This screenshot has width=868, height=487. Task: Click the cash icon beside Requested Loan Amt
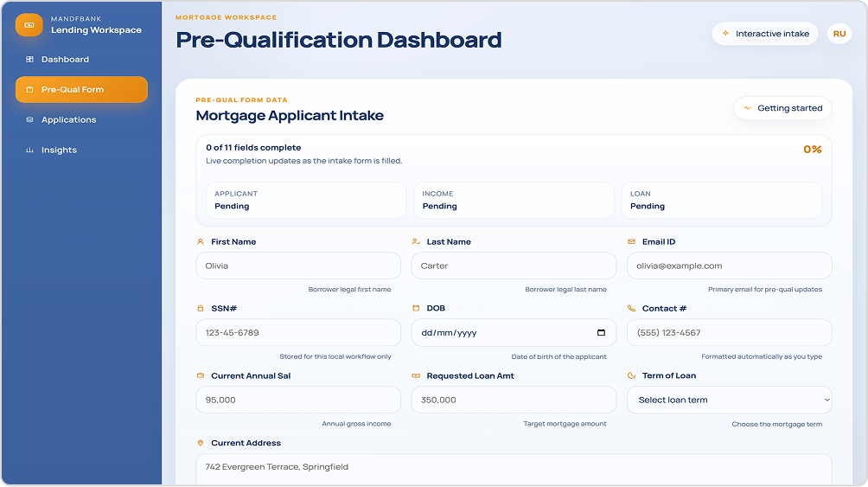pos(416,375)
